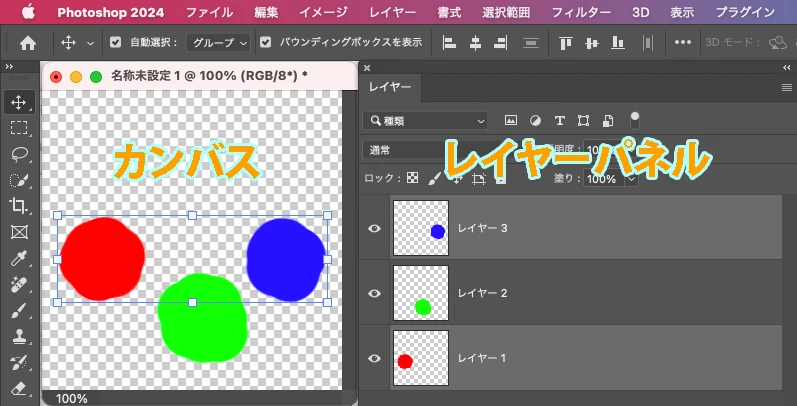Select the Crop tool

tap(19, 206)
